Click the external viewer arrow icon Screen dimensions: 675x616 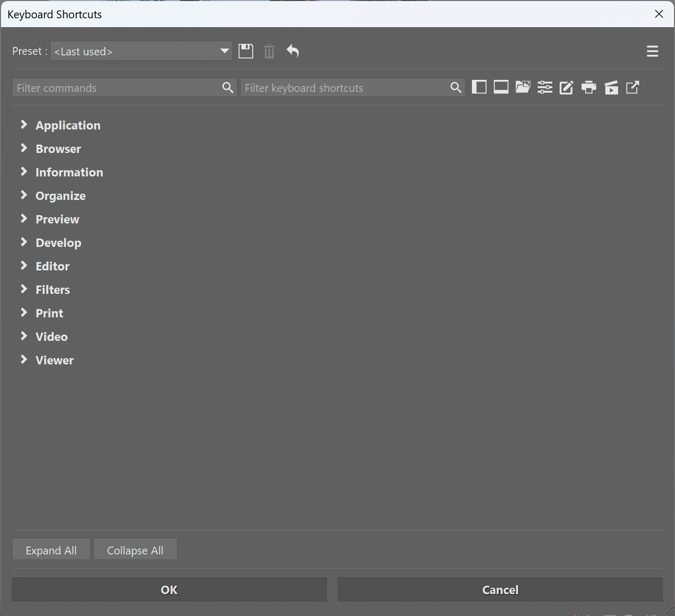[633, 87]
